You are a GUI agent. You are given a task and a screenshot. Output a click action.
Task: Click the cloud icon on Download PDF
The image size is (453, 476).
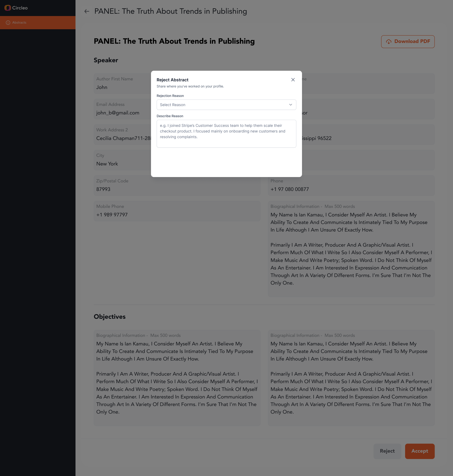coord(389,42)
